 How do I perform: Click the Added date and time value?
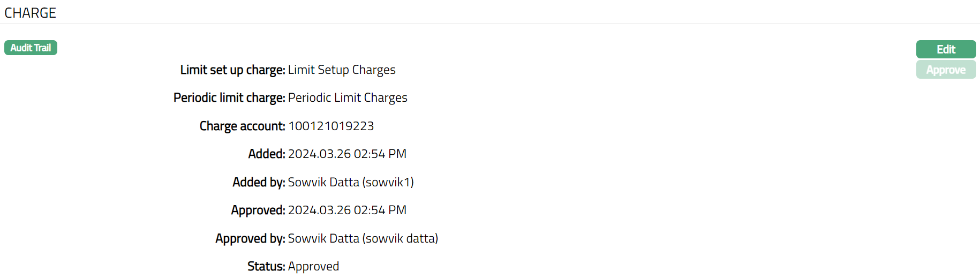point(347,154)
